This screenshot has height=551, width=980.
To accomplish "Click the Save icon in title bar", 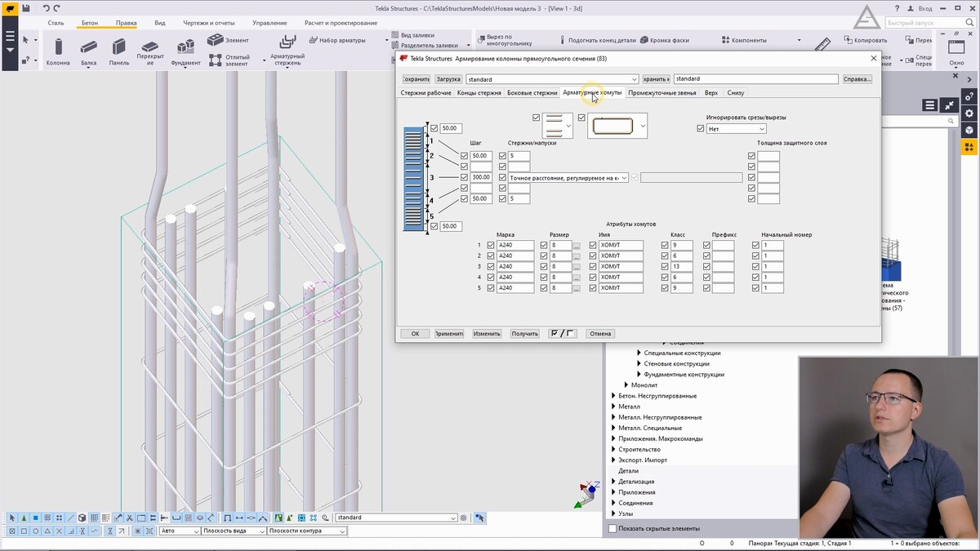I will tap(26, 8).
